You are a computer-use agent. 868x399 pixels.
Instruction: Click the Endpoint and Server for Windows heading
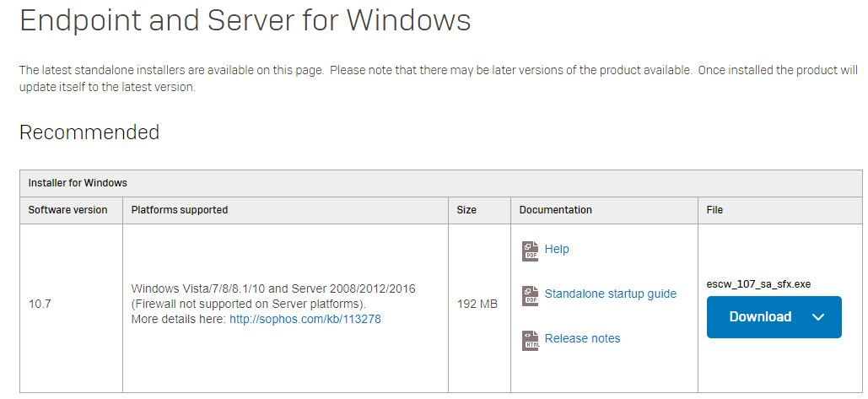[x=245, y=20]
